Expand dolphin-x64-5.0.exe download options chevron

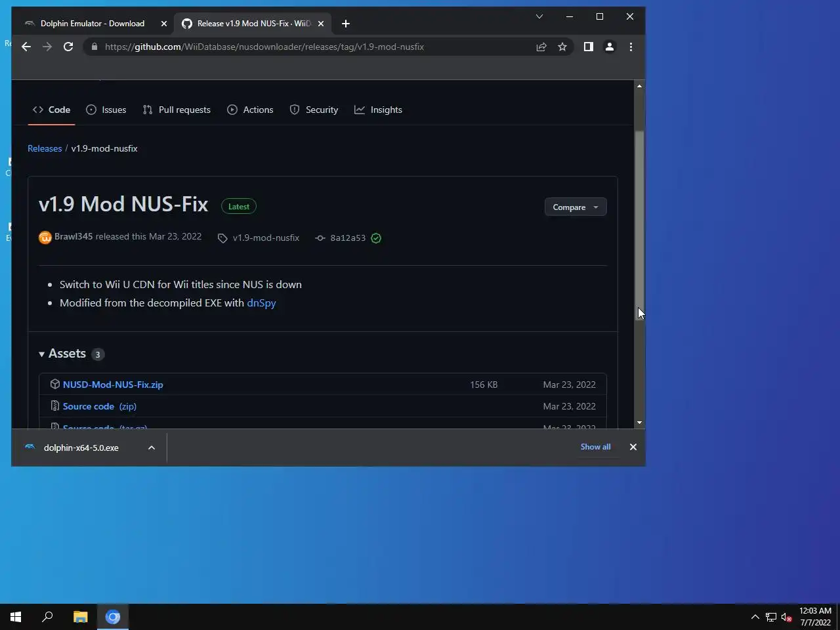click(x=152, y=448)
